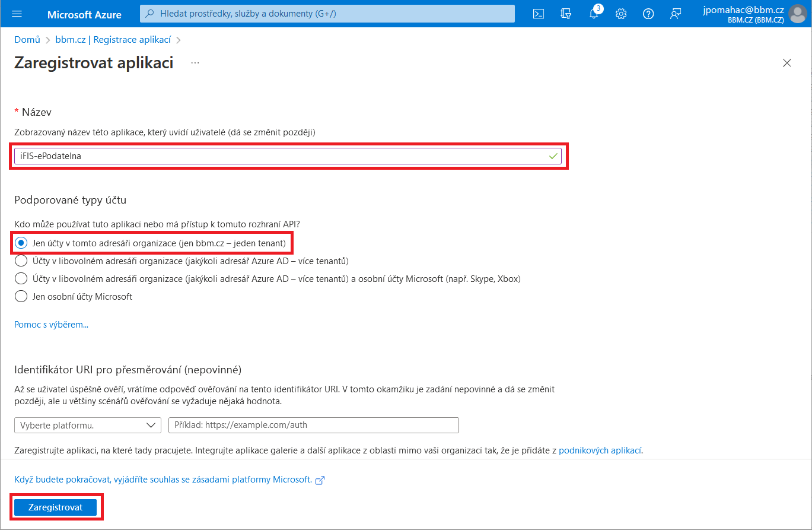
Task: Open the notifications bell
Action: 594,14
